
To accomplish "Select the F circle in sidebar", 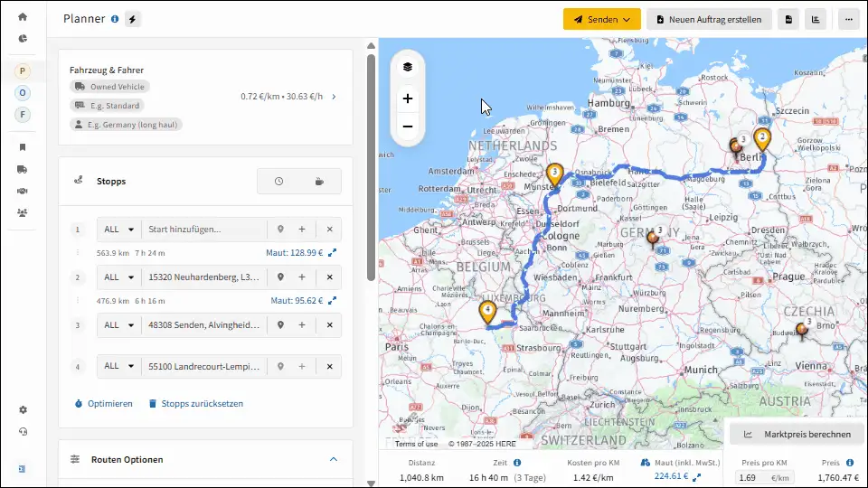I will [22, 115].
